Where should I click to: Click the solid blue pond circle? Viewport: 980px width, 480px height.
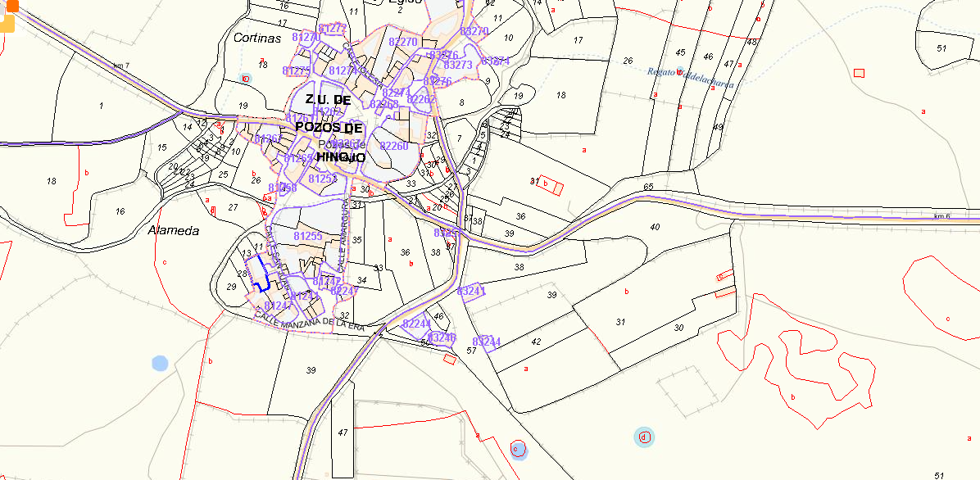coord(160,362)
